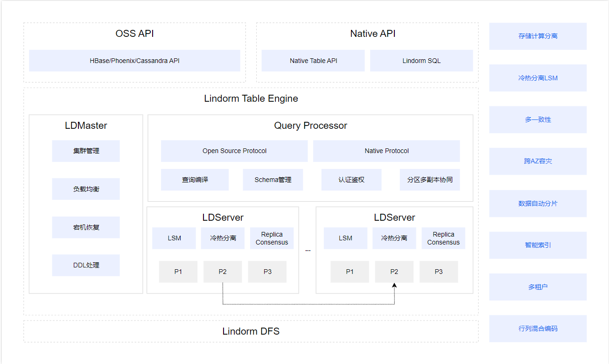The width and height of the screenshot is (609, 364).
Task: Click the ellipsis between the LDServers
Action: click(x=308, y=251)
